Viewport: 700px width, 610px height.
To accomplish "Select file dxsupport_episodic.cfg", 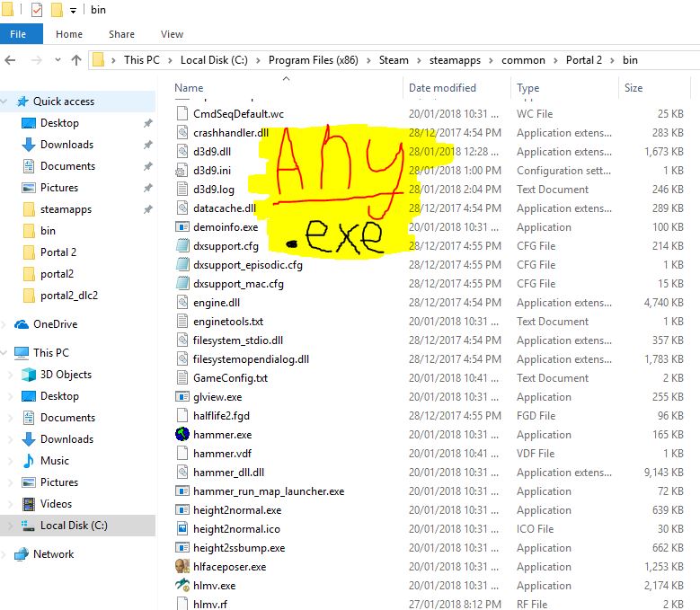I will coord(248,265).
